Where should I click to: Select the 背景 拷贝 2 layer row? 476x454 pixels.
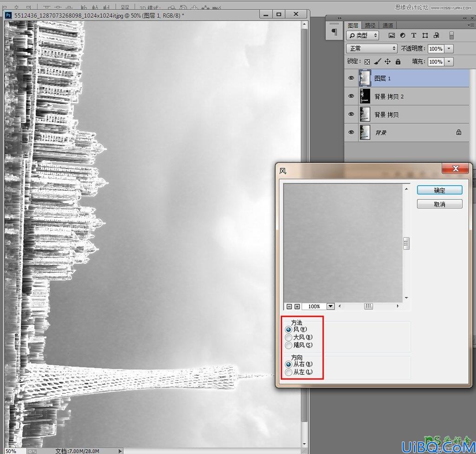[x=407, y=96]
